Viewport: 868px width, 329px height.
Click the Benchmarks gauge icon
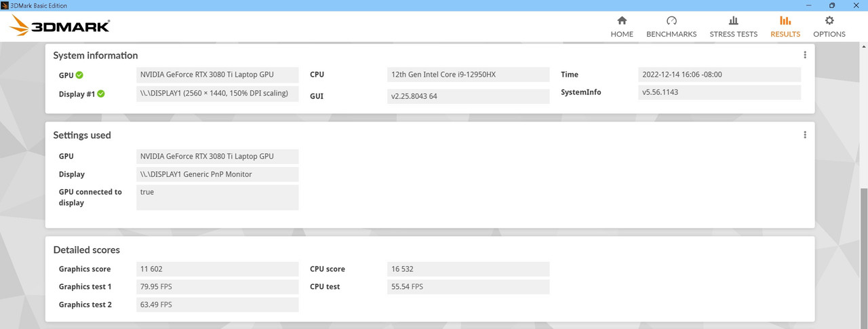tap(671, 21)
